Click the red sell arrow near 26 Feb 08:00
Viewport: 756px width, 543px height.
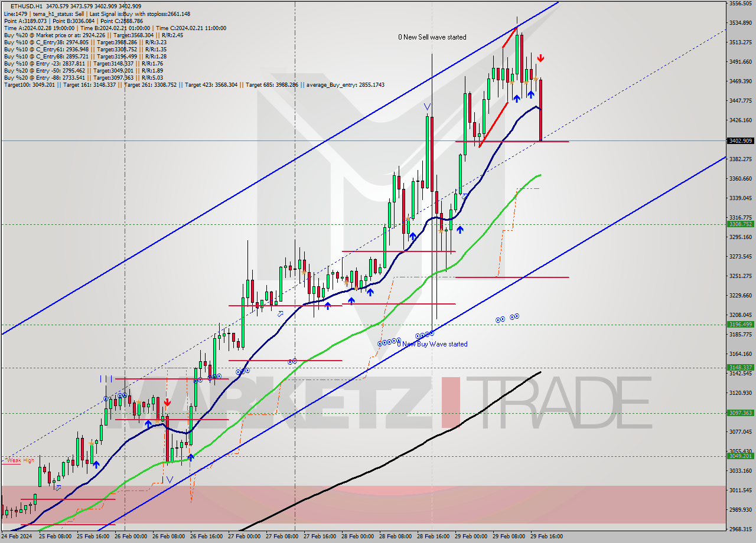click(168, 403)
